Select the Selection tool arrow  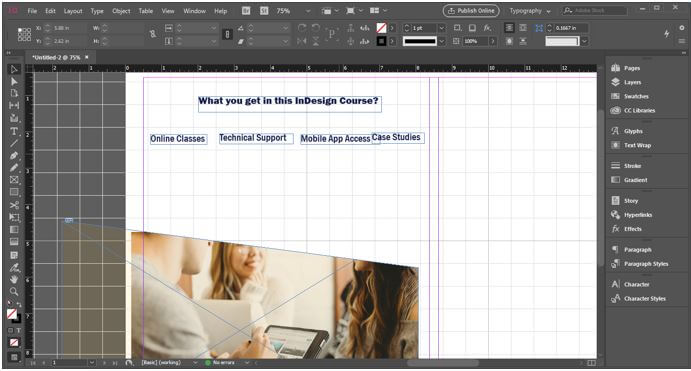click(x=14, y=69)
